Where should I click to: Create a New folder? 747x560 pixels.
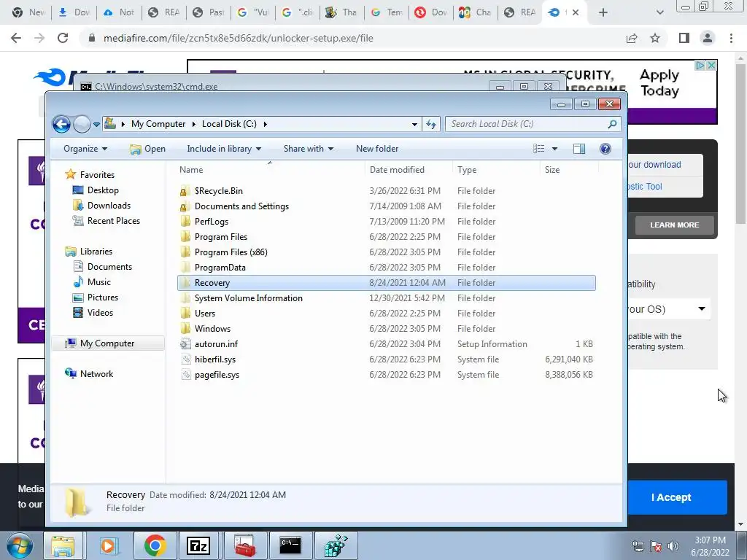(377, 149)
